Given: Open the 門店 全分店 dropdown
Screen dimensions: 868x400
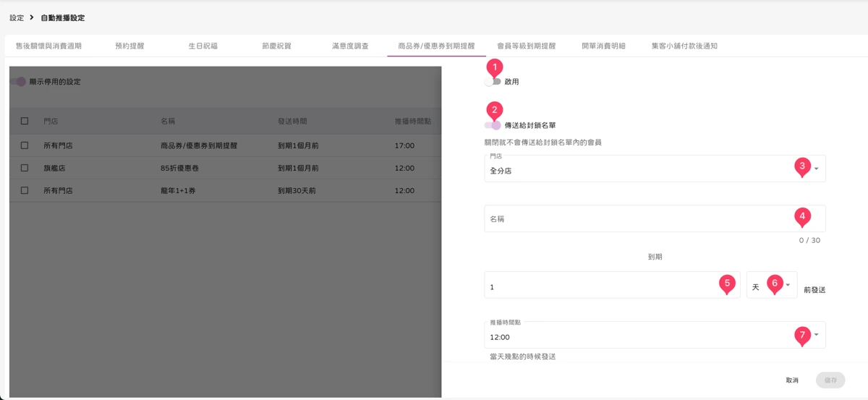Looking at the screenshot, I should coord(655,168).
